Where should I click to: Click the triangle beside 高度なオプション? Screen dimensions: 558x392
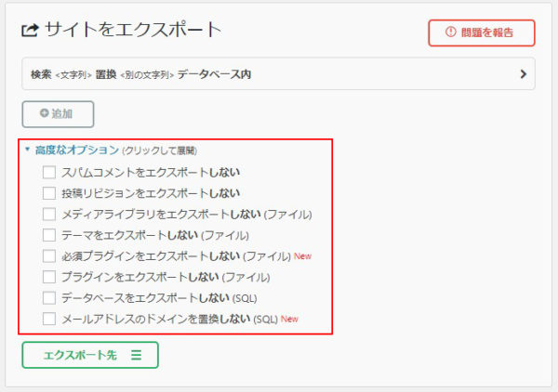(x=27, y=150)
